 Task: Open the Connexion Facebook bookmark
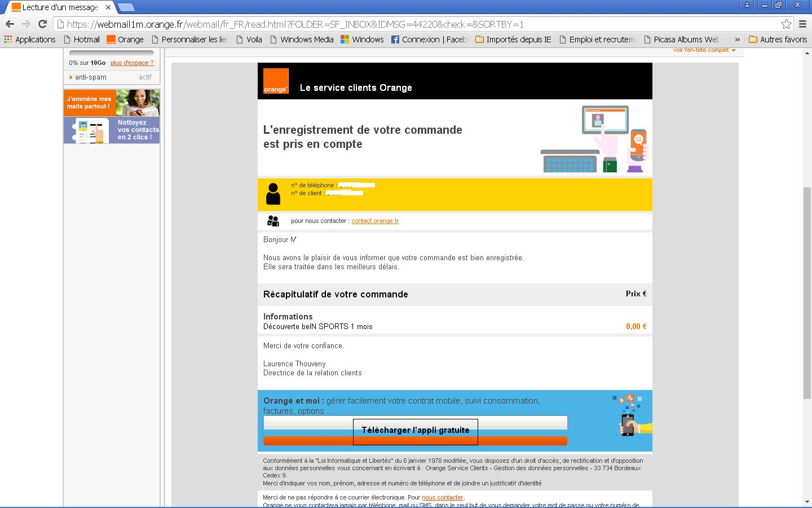[x=429, y=40]
